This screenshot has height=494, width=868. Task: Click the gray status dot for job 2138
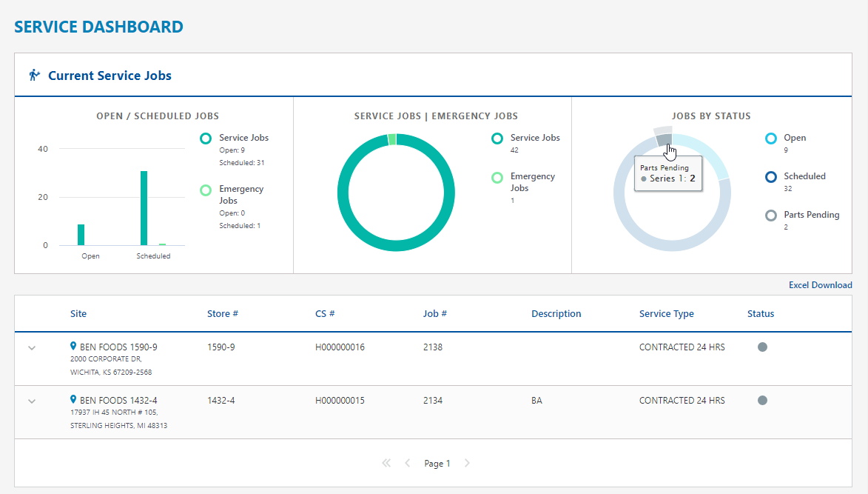click(x=762, y=347)
